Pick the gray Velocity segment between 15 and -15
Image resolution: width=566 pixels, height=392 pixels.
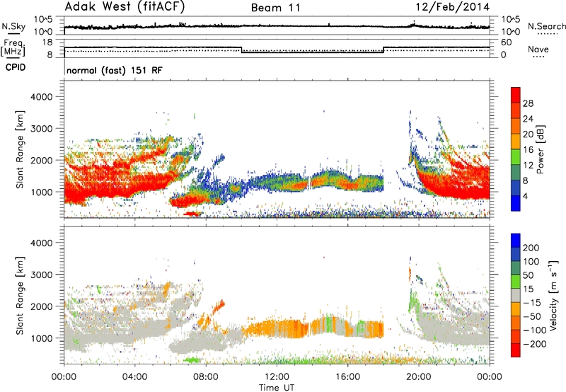(x=516, y=295)
